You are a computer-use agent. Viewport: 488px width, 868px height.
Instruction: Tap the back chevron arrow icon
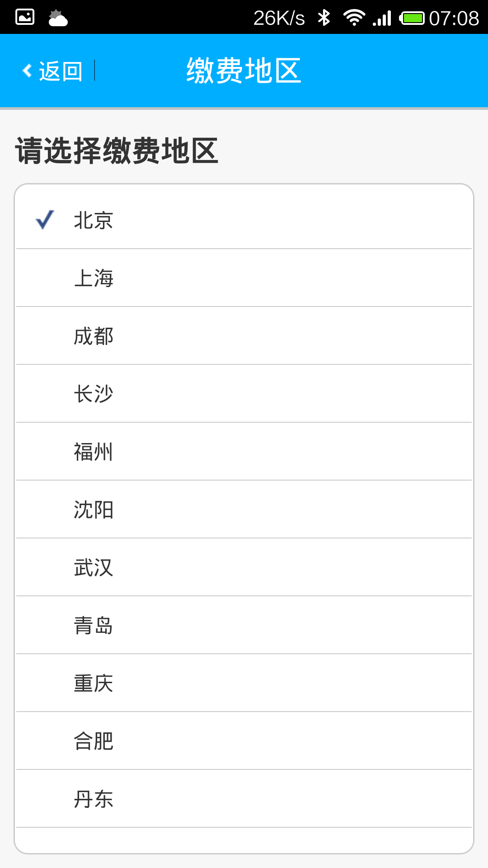point(28,71)
